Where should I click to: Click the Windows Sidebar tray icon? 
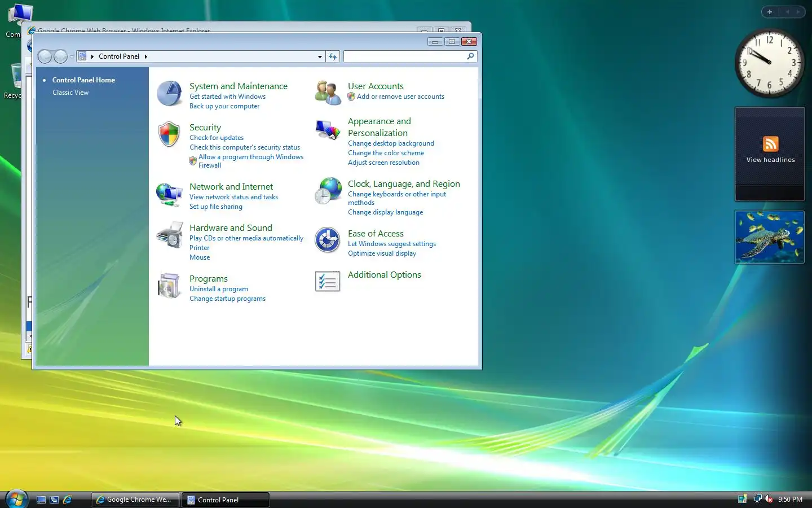tap(743, 499)
